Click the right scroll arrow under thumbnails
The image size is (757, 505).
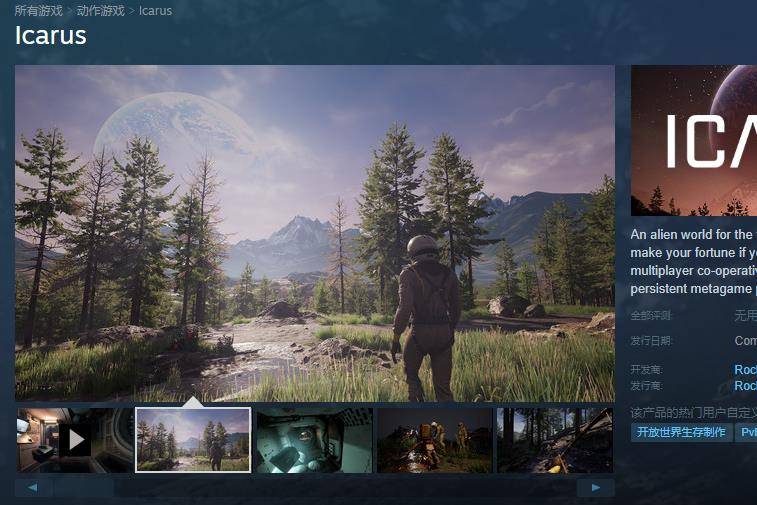[596, 488]
